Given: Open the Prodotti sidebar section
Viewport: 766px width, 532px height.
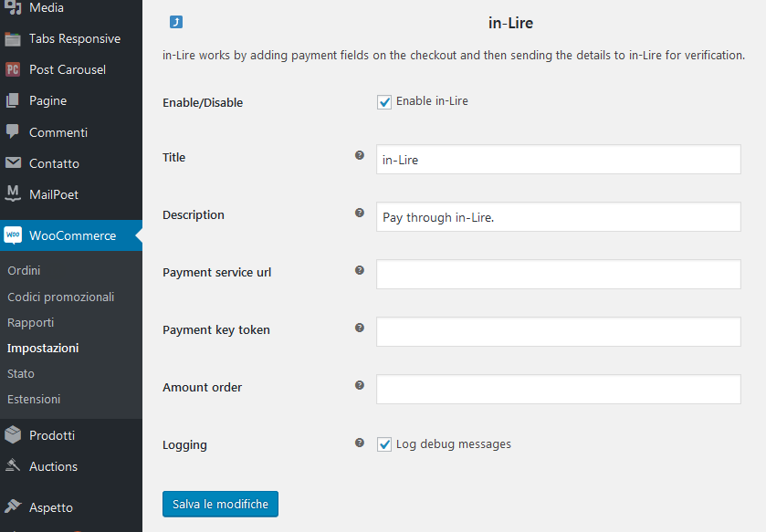Looking at the screenshot, I should pyautogui.click(x=51, y=435).
